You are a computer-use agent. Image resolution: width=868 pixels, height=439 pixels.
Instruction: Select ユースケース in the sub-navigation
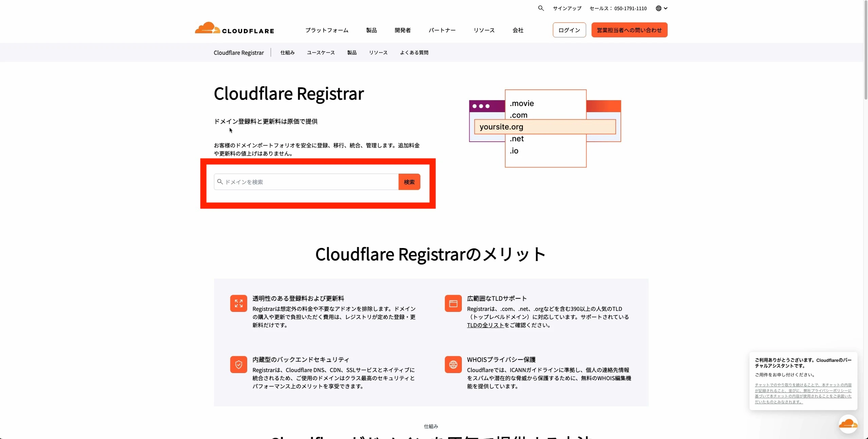pyautogui.click(x=320, y=52)
